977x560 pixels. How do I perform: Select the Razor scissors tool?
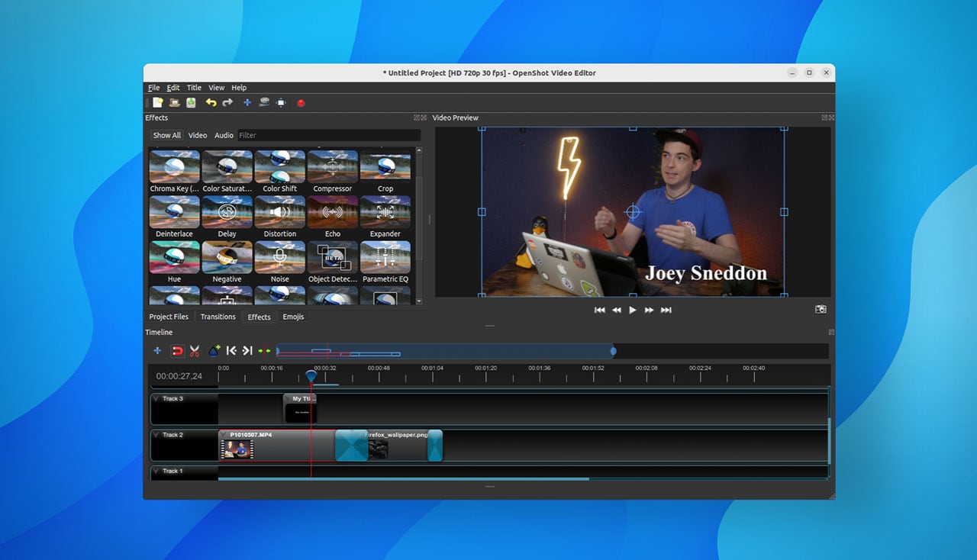[195, 351]
